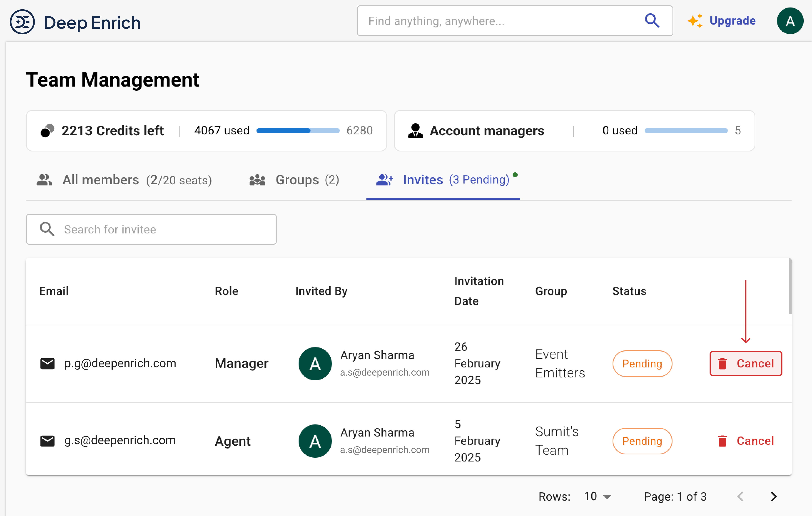Image resolution: width=812 pixels, height=516 pixels.
Task: Click the credits pie icon
Action: click(x=47, y=131)
